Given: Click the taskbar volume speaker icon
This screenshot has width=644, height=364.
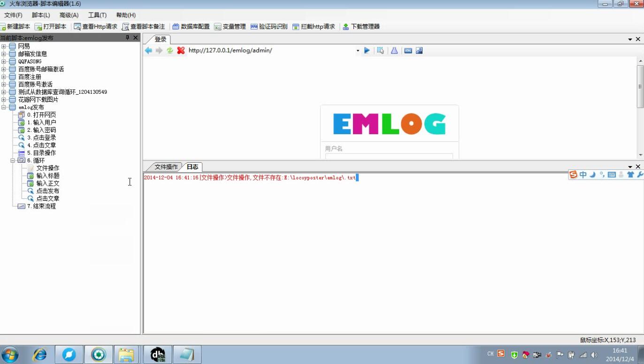Looking at the screenshot, I should (594, 355).
